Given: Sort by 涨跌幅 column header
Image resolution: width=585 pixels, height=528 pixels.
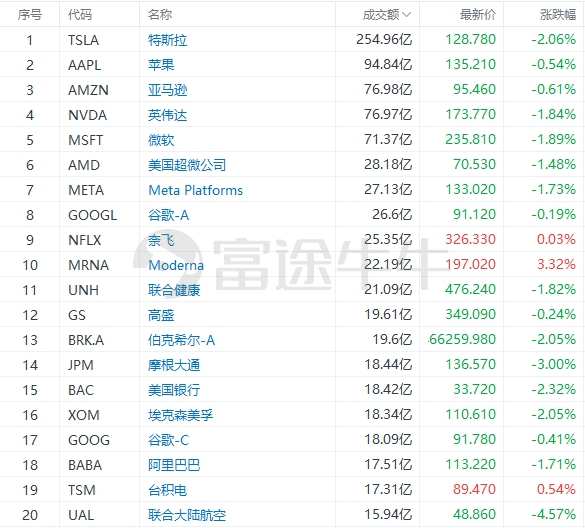Looking at the screenshot, I should (x=558, y=15).
